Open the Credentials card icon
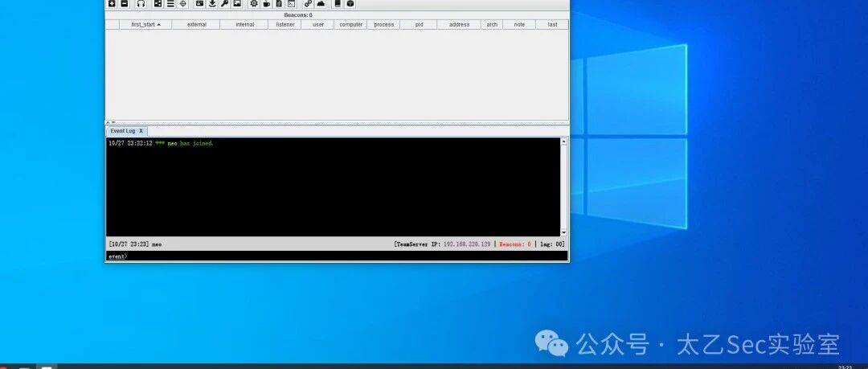Viewport: 868px width, 369px height. [x=199, y=4]
